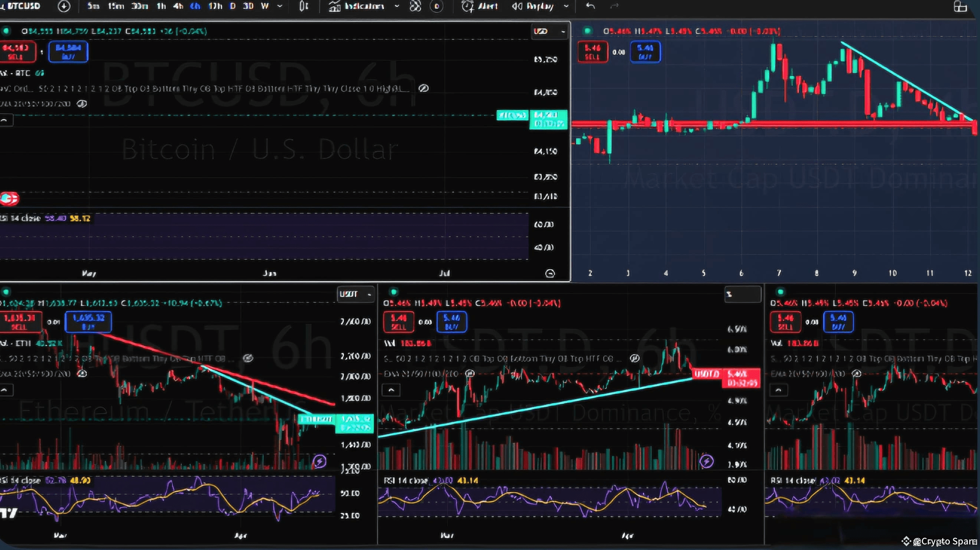The height and width of the screenshot is (550, 980).
Task: Click the red flag event marker on BTCUSD chart
Action: [9, 198]
